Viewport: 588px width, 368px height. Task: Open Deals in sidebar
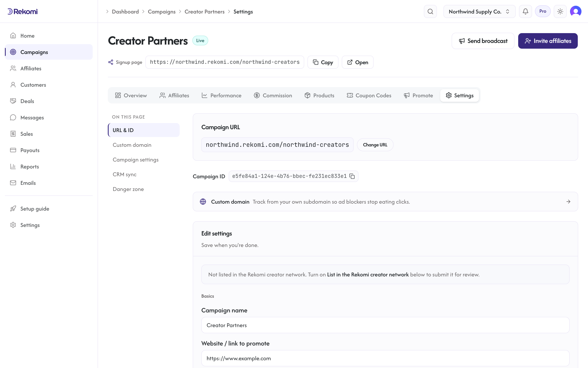[49, 101]
